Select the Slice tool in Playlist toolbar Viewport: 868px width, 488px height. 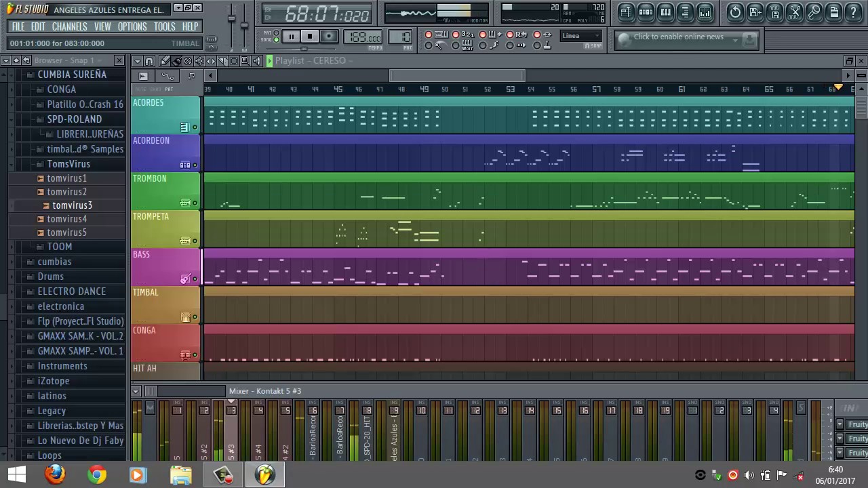[222, 61]
